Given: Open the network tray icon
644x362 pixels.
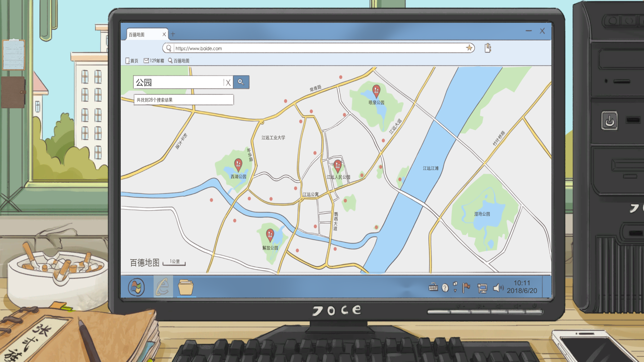Looking at the screenshot, I should (482, 288).
